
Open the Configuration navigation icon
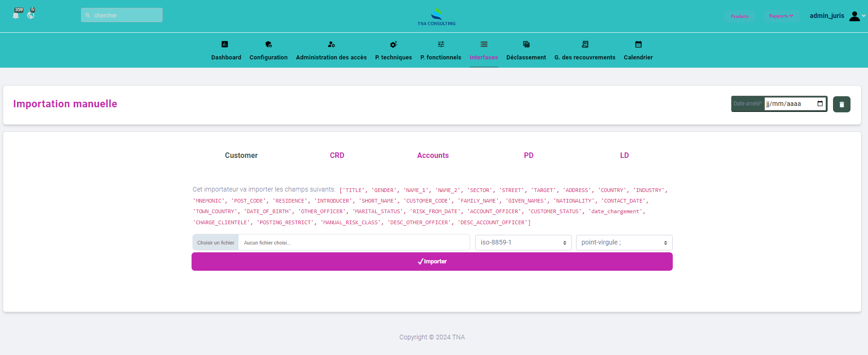(x=268, y=45)
